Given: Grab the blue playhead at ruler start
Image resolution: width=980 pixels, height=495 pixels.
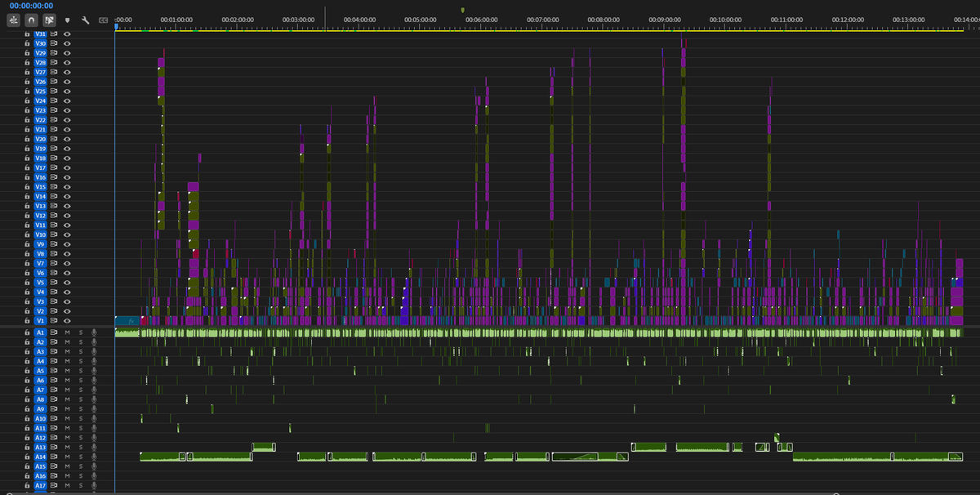Looking at the screenshot, I should pos(116,26).
